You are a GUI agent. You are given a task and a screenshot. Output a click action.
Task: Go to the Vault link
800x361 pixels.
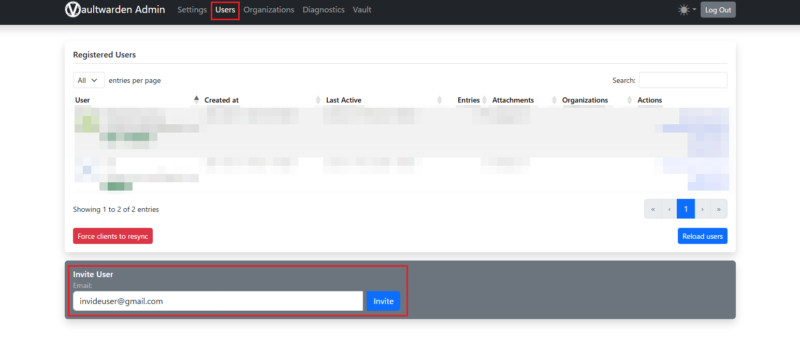[x=362, y=10]
